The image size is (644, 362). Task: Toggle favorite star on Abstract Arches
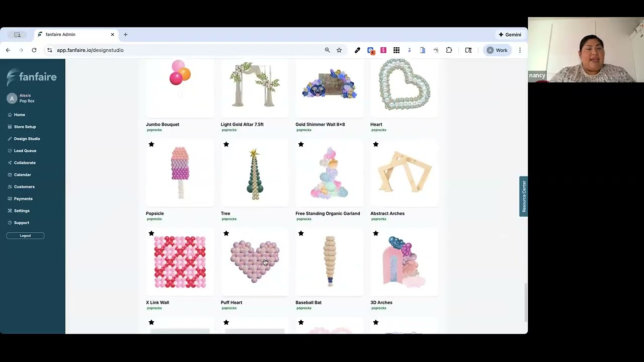376,144
